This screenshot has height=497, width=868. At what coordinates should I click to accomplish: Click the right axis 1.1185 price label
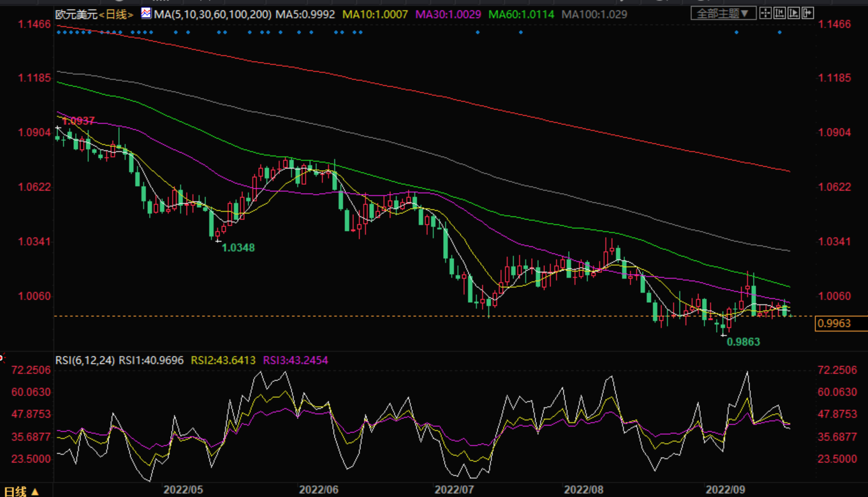pyautogui.click(x=835, y=77)
